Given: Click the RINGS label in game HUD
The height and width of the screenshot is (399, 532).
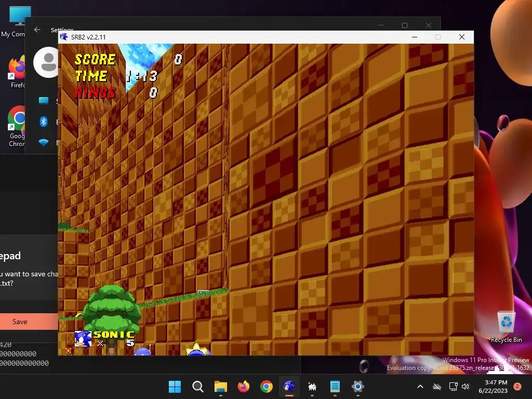Looking at the screenshot, I should [x=96, y=92].
